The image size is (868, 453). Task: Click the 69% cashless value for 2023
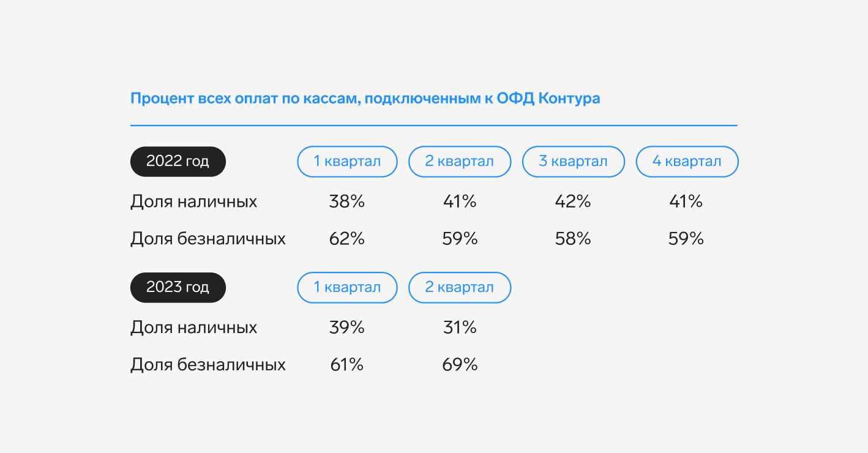460,365
